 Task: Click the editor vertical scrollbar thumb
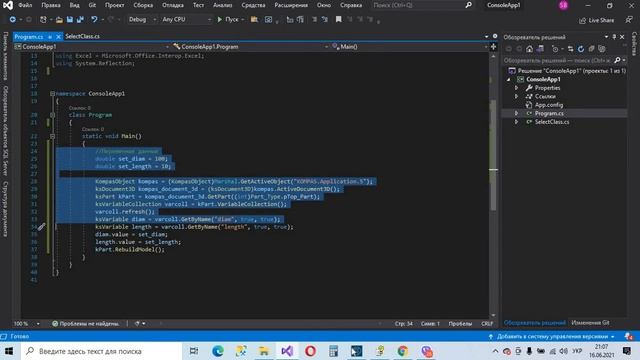(x=493, y=155)
